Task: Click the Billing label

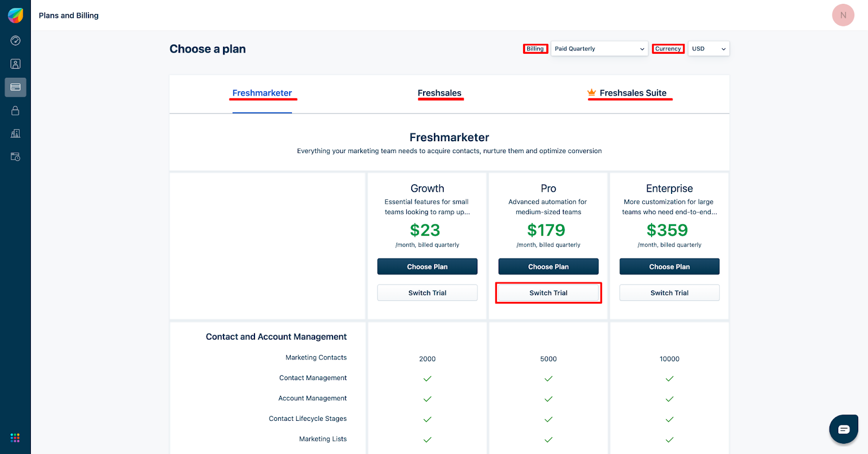Action: (x=535, y=49)
